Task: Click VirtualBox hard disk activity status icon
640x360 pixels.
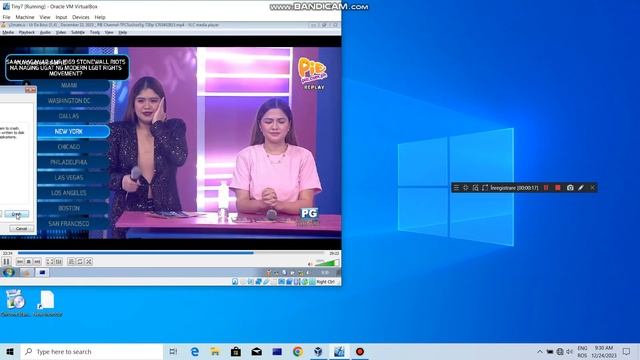Action: tap(235, 282)
